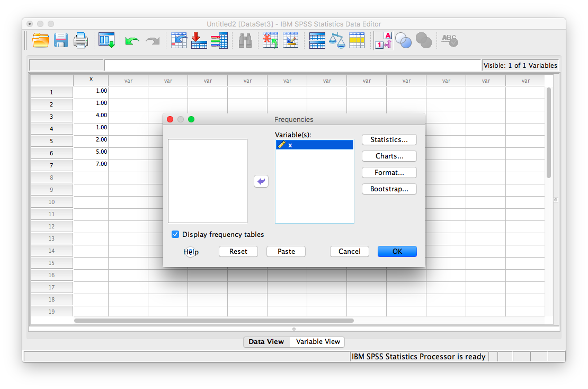The image size is (588, 389).
Task: Move variable back with the purple arrow button
Action: pyautogui.click(x=261, y=182)
